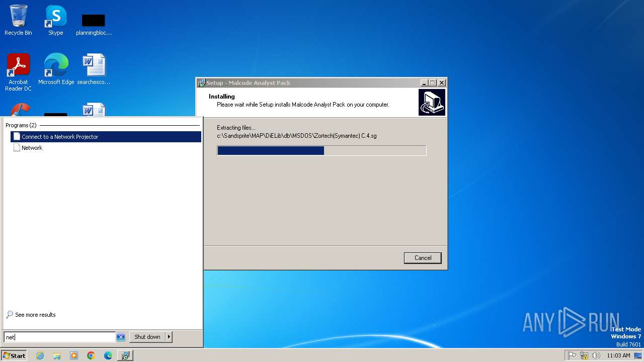Click the installation progress bar
The height and width of the screenshot is (362, 644).
pyautogui.click(x=321, y=150)
